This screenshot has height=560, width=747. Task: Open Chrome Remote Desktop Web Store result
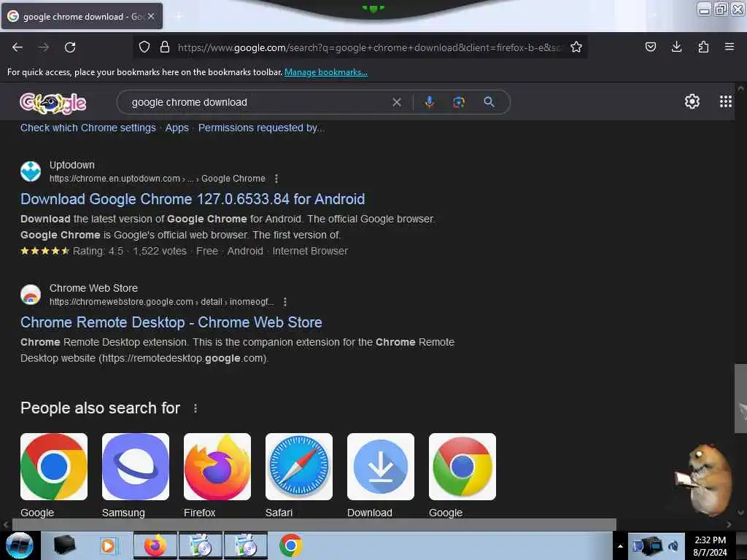(x=171, y=322)
